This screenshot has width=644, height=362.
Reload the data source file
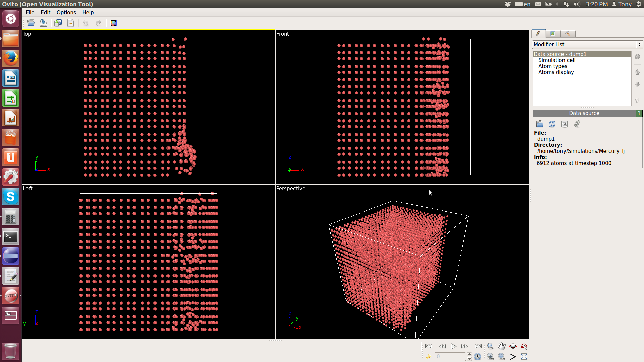click(x=552, y=124)
